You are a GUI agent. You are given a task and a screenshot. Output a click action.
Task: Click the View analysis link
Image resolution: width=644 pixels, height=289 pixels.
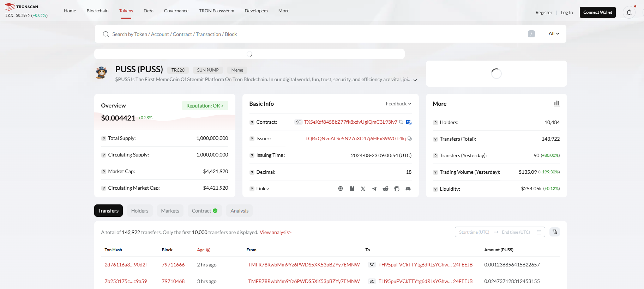tap(276, 232)
